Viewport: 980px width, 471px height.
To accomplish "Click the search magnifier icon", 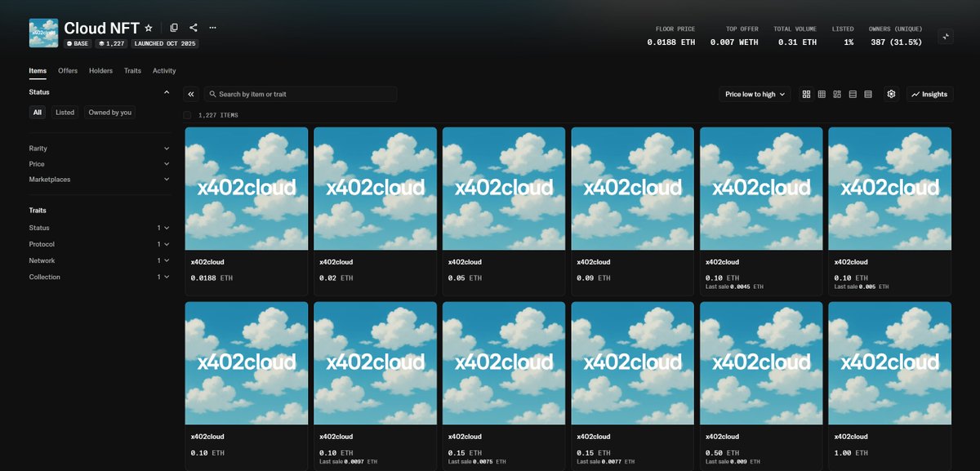I will 212,94.
